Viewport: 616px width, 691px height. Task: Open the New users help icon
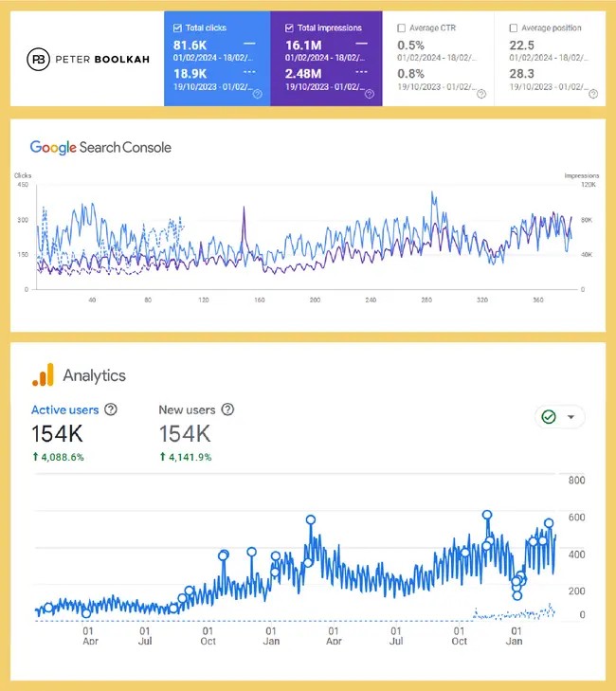pos(227,409)
